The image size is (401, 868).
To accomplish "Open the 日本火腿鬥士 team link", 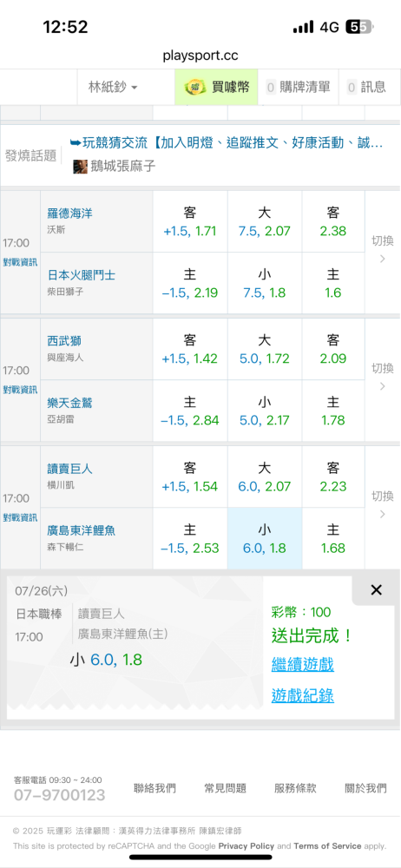I will tap(82, 275).
